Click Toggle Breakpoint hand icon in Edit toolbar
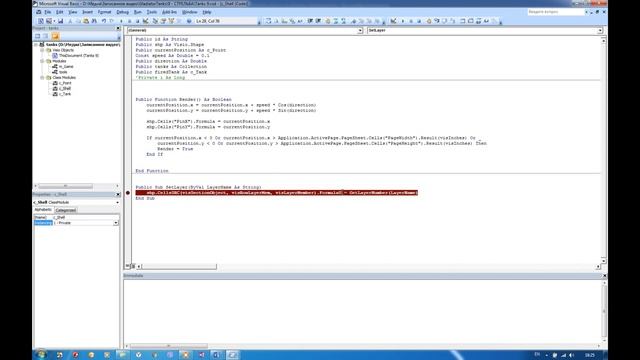The height and width of the screenshot is (360, 640). pyautogui.click(x=328, y=21)
